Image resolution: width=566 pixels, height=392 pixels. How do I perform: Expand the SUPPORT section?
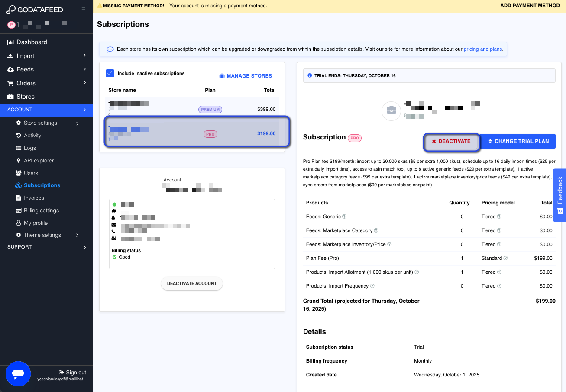84,247
